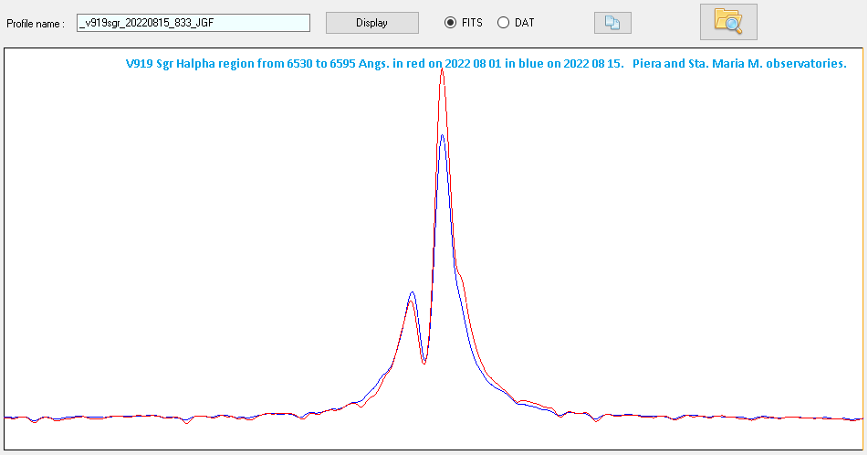Focus the Profile name text field
868x455 pixels.
click(x=193, y=23)
